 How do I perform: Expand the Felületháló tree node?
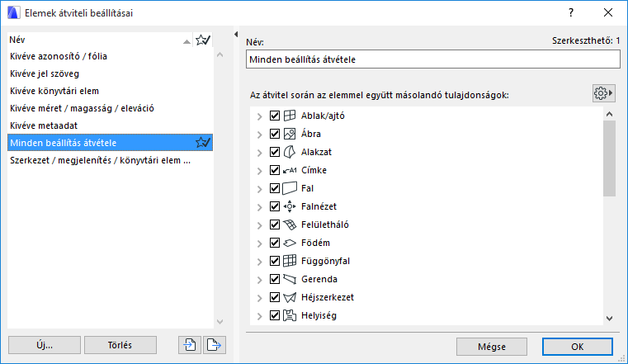(x=260, y=225)
